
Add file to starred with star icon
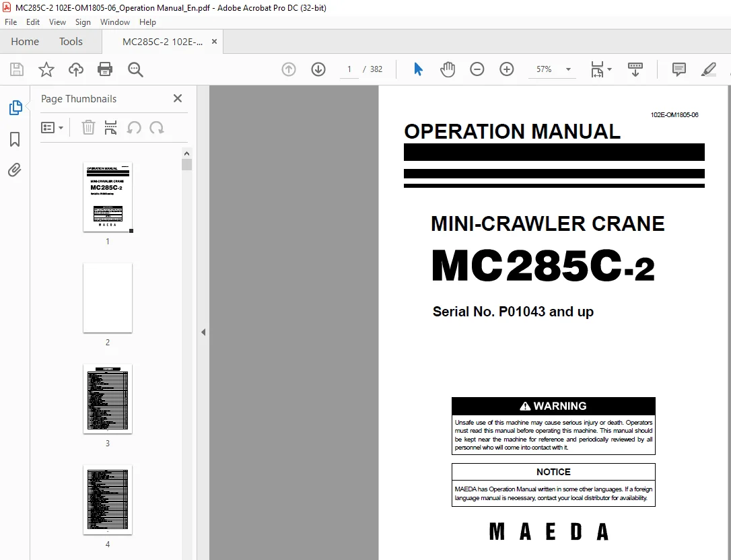pos(46,69)
